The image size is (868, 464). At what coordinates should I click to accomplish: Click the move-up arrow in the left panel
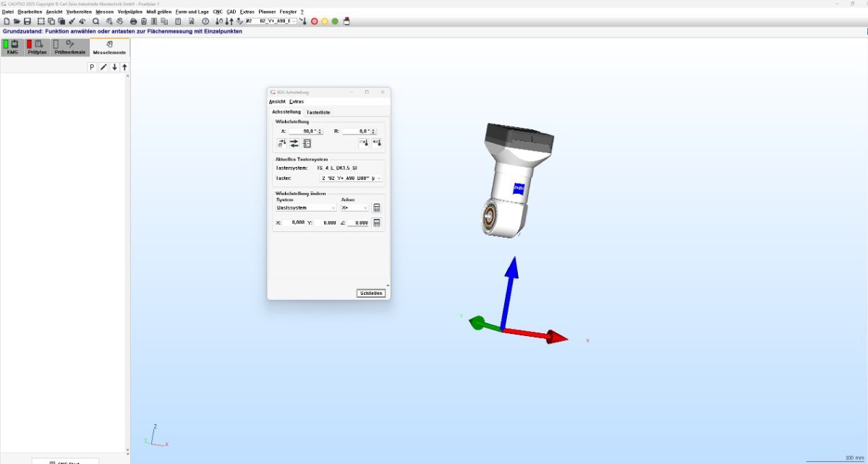point(124,67)
